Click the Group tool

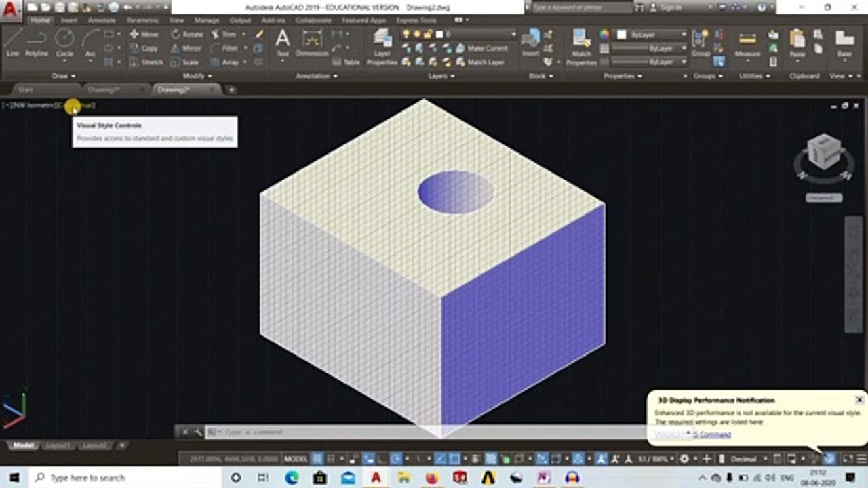point(701,43)
